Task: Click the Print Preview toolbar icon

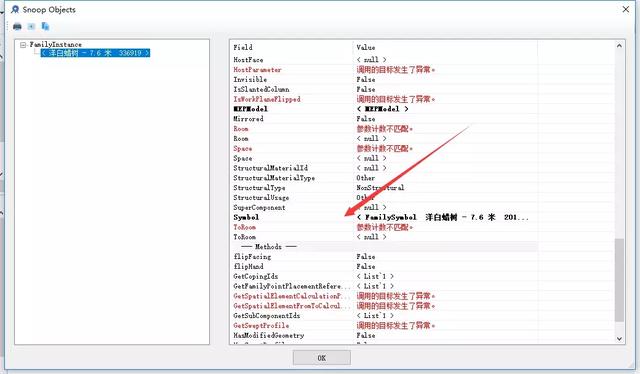Action: [31, 27]
